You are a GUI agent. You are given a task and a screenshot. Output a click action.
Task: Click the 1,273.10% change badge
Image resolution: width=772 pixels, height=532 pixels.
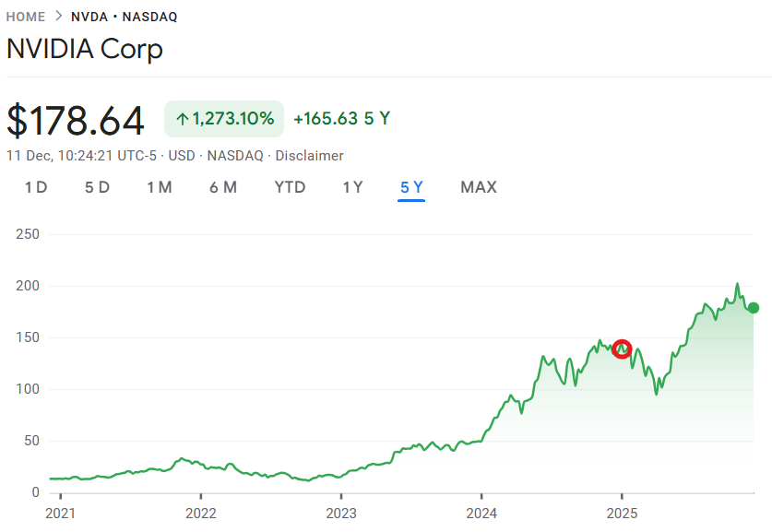point(224,119)
